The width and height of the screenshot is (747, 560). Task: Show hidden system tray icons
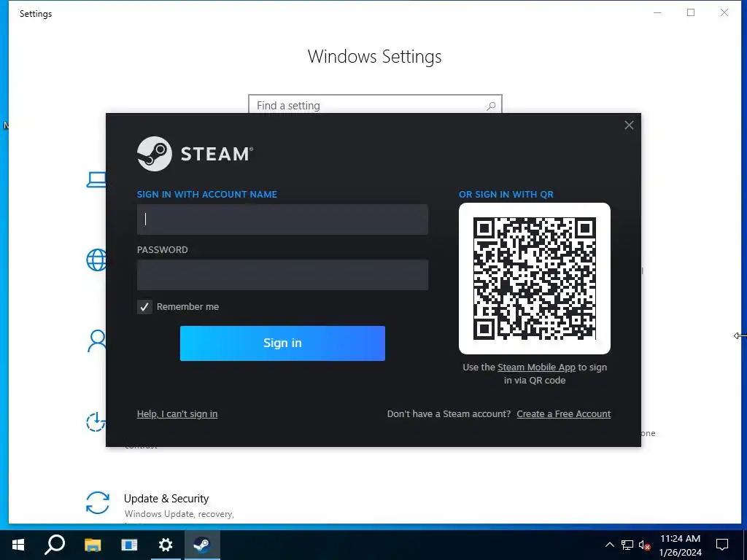point(609,545)
